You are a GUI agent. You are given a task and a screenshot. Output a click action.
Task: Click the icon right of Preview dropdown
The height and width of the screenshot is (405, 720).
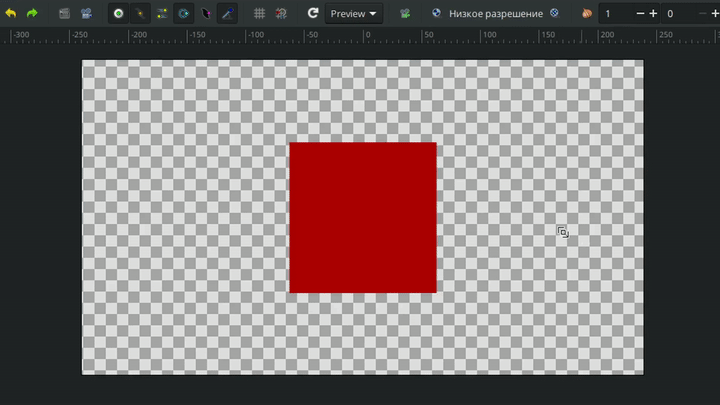tap(405, 14)
